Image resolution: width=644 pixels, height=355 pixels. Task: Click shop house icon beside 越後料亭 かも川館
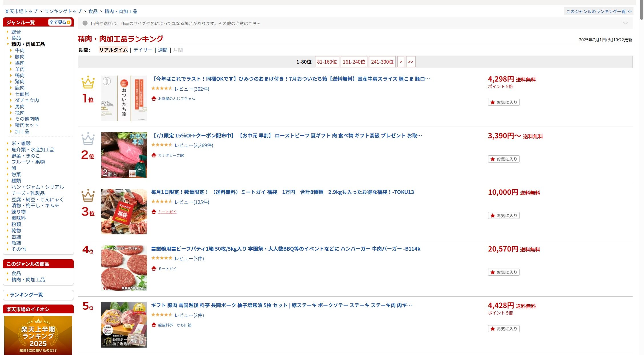click(x=154, y=325)
